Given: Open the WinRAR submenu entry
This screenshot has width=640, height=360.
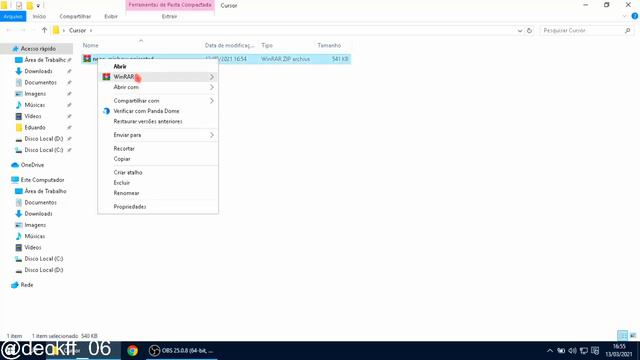Looking at the screenshot, I should (158, 77).
